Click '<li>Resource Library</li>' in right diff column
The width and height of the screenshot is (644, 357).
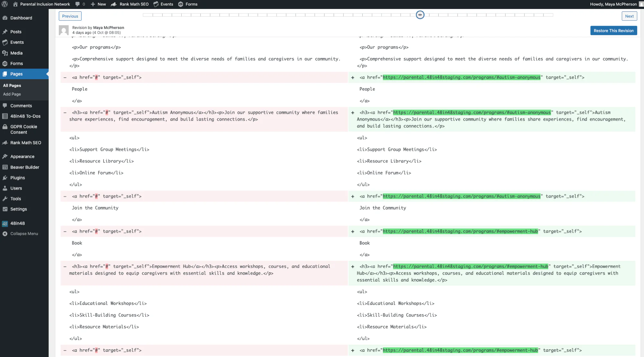pyautogui.click(x=389, y=161)
